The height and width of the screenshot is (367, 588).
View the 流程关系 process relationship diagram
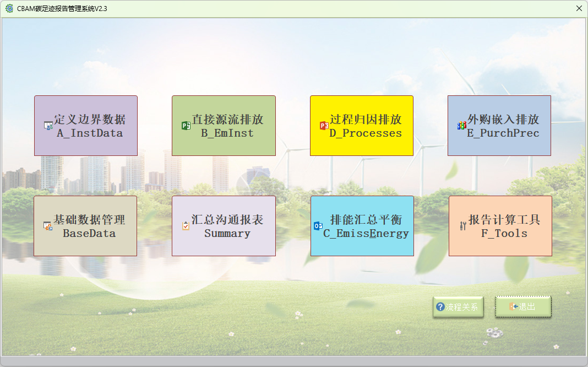[458, 306]
